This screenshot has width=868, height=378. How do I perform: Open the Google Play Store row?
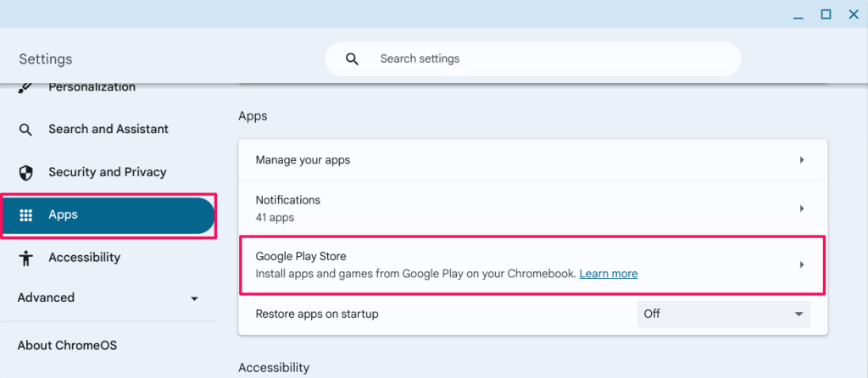pos(532,265)
